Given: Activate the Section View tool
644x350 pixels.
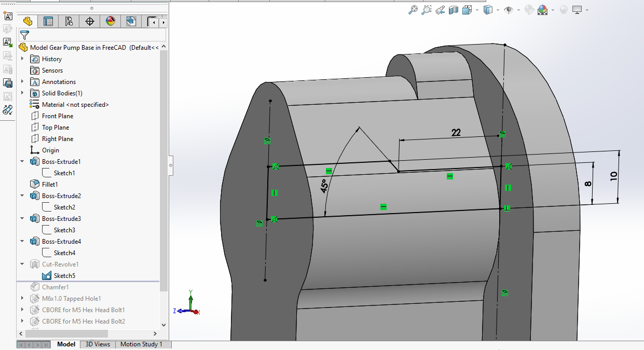Looking at the screenshot, I should (x=454, y=10).
